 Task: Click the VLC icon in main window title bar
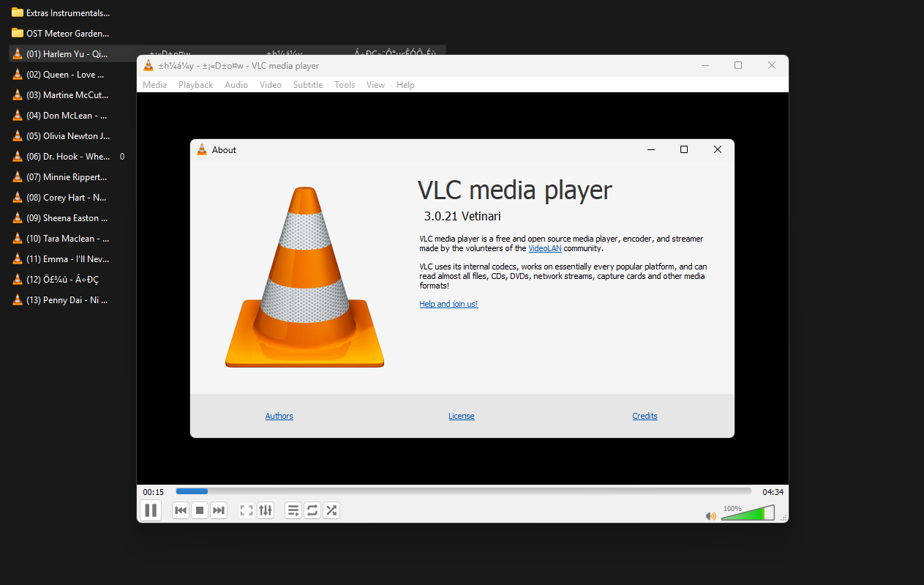[149, 66]
